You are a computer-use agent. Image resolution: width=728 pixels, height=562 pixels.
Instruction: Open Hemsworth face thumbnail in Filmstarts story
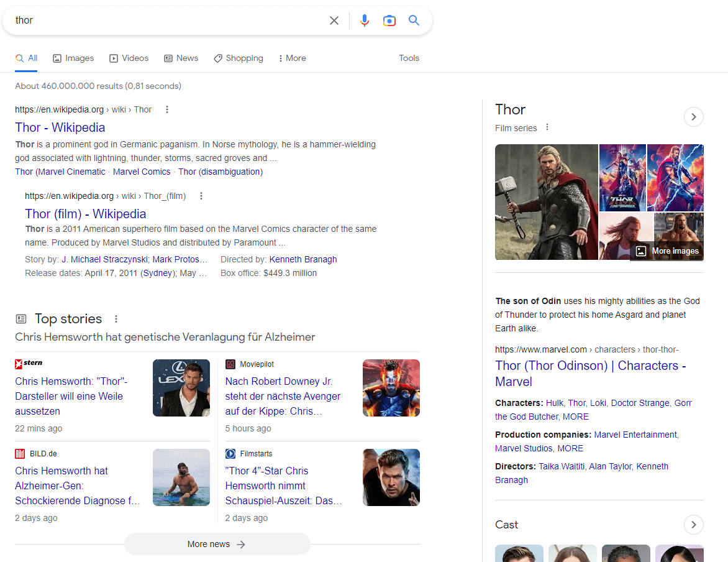tap(391, 477)
